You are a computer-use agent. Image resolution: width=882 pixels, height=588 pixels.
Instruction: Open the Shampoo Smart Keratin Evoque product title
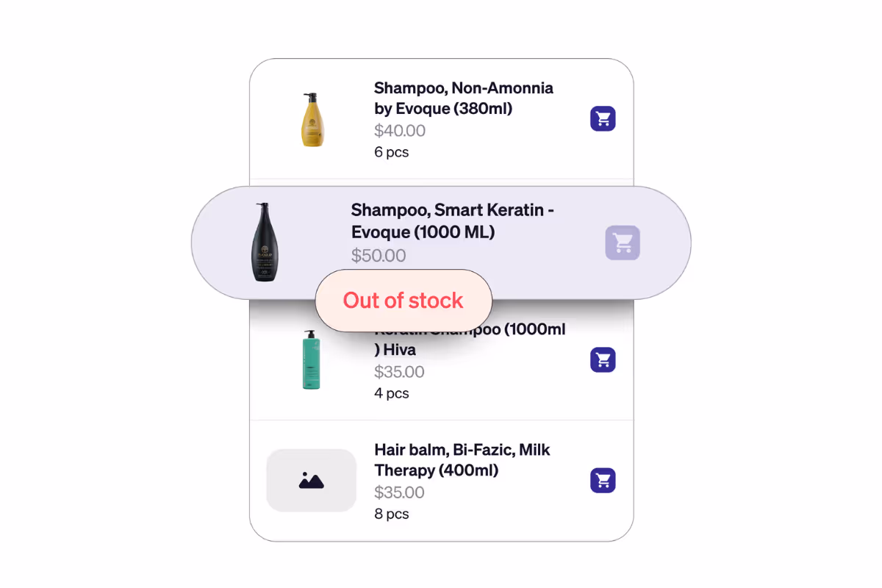451,220
